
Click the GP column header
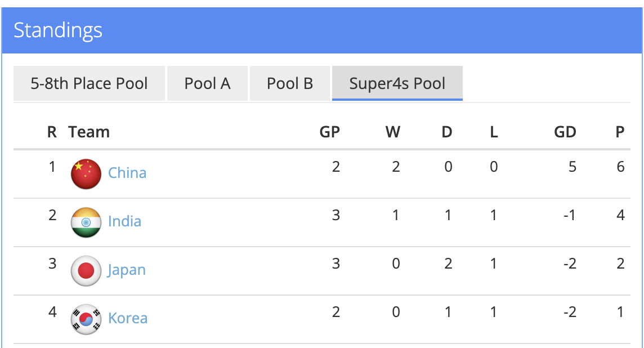330,132
